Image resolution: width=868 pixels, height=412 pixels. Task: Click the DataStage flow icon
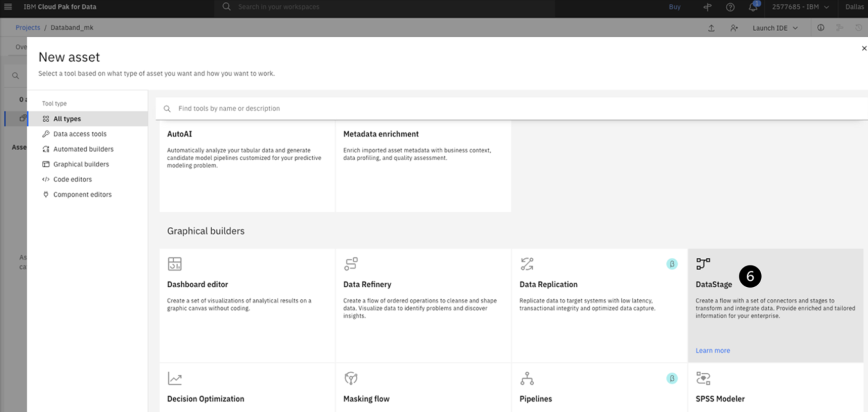703,264
